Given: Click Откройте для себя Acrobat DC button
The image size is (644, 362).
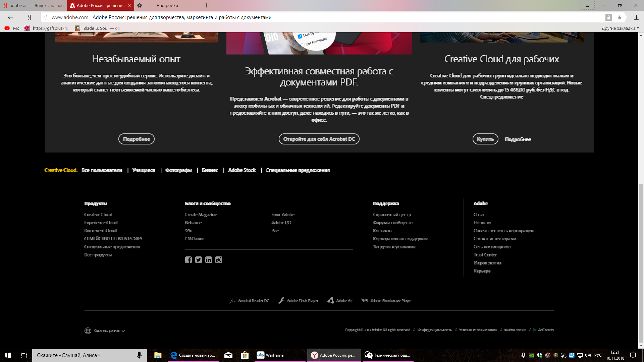Looking at the screenshot, I should coord(319,139).
